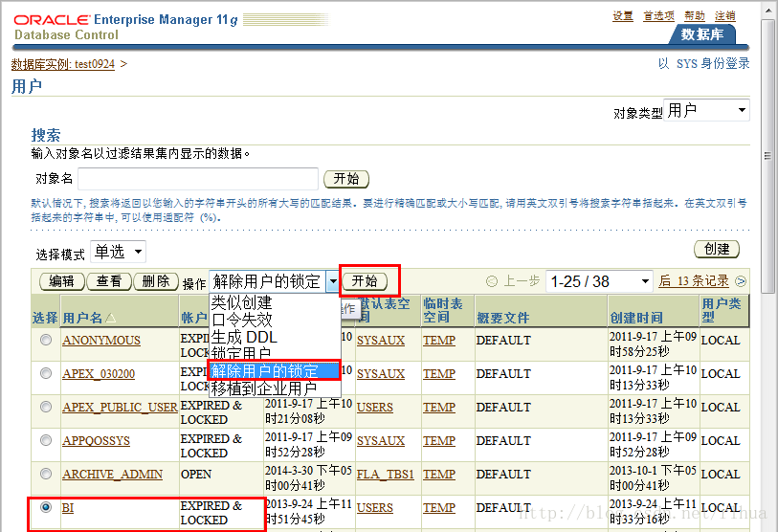Click the 查看 button

109,281
